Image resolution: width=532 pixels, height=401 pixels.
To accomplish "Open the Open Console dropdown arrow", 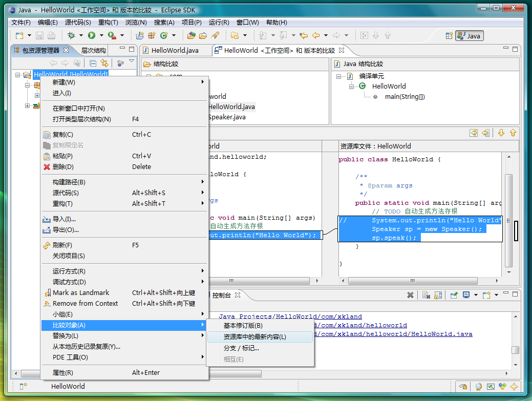I will pos(496,295).
